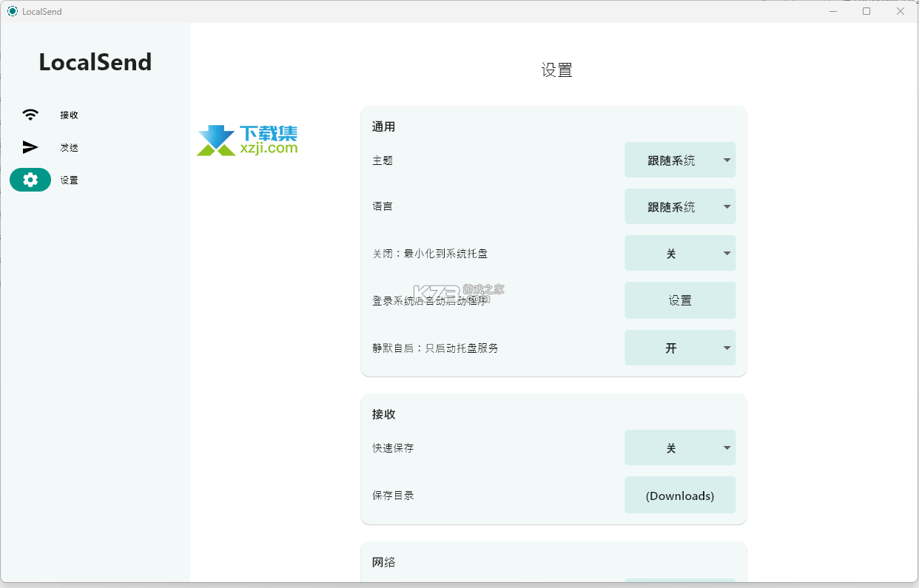Click the 下载集 xzji.com watermark logo

pos(247,140)
